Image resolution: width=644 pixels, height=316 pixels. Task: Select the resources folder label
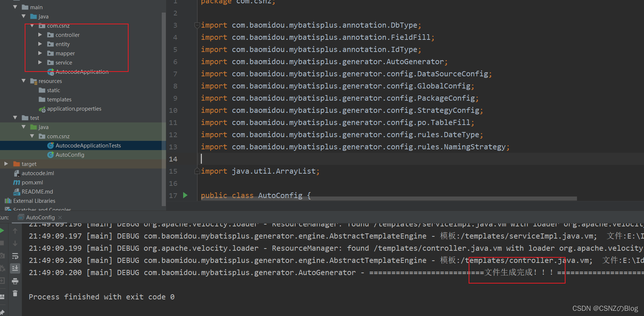pyautogui.click(x=50, y=81)
